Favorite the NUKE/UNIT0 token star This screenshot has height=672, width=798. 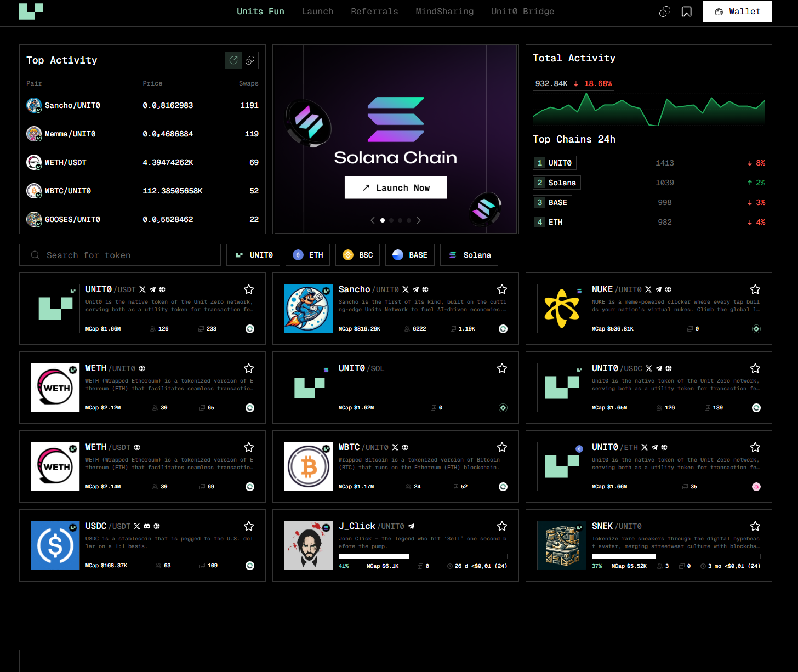(755, 289)
